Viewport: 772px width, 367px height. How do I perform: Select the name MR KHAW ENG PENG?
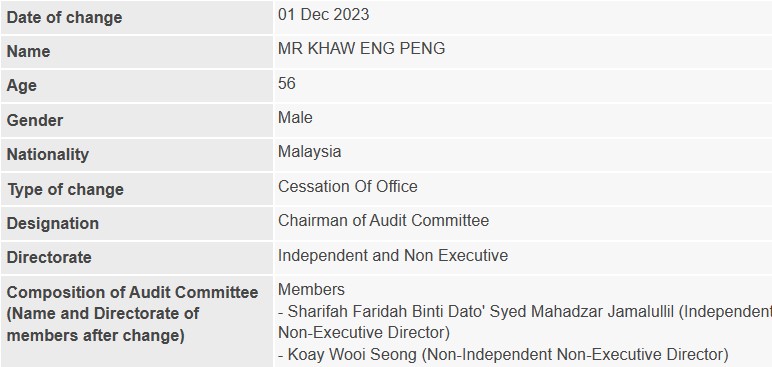(361, 48)
